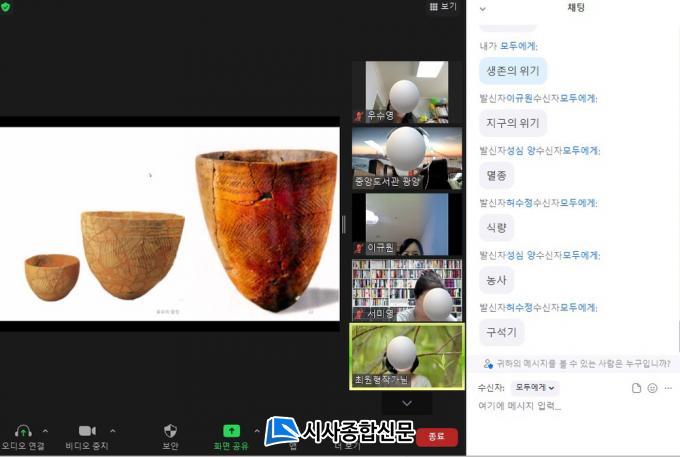Click the audio connect headphone icon

pos(23,430)
